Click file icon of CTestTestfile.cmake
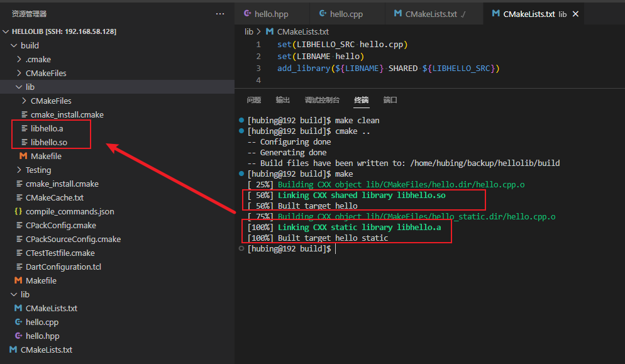 tap(19, 253)
